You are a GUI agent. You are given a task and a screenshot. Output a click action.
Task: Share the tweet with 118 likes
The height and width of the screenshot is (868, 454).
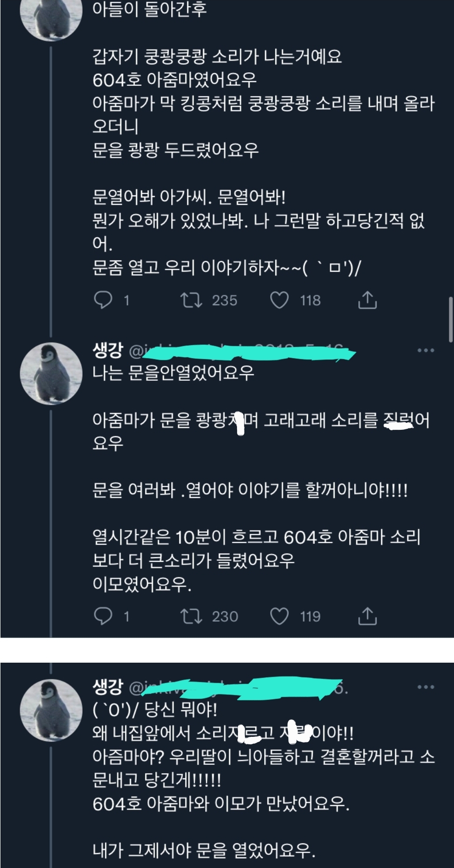tap(367, 300)
